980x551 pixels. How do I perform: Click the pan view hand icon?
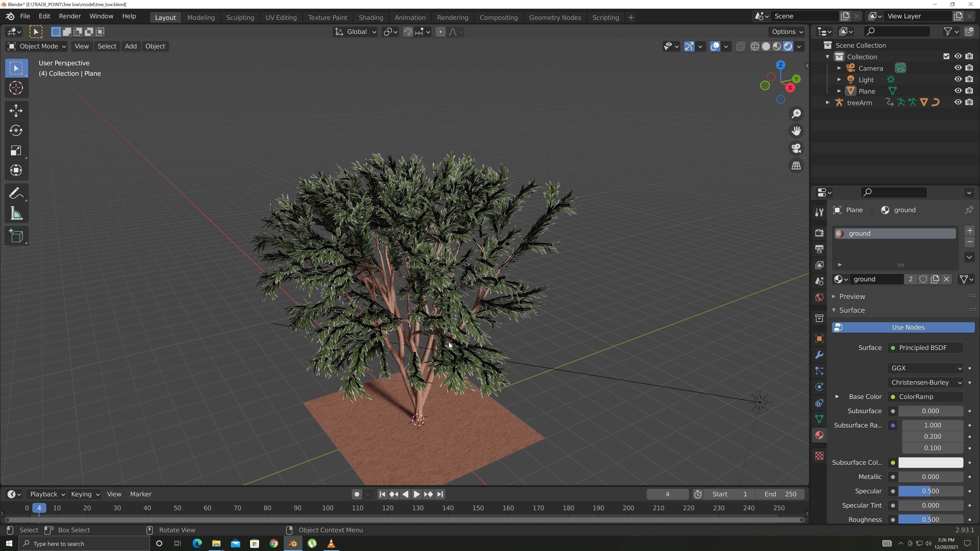click(796, 131)
